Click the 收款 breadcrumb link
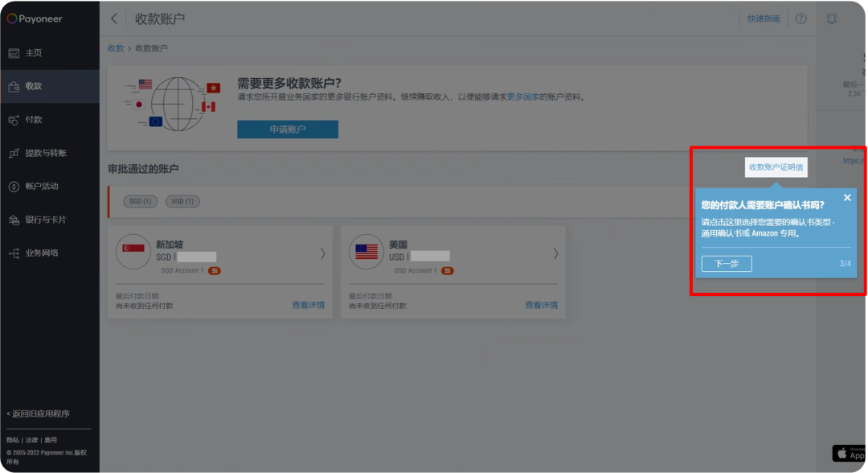868x473 pixels. (x=116, y=48)
